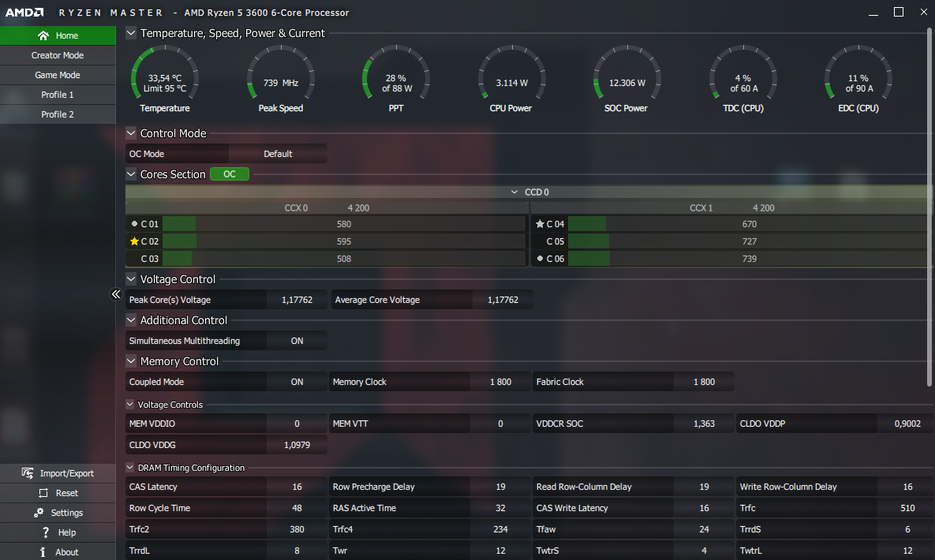Click OC Mode Default value
The image size is (935, 560).
pos(278,154)
